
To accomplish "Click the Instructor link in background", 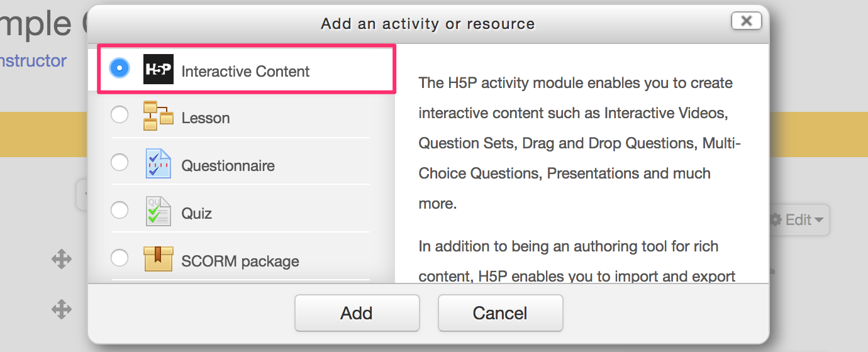I will pos(33,61).
